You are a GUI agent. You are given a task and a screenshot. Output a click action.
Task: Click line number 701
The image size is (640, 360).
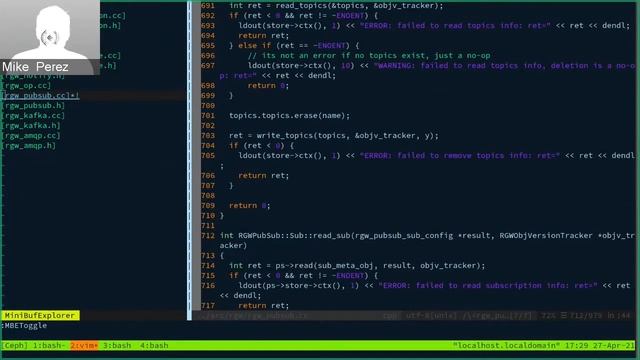click(208, 116)
